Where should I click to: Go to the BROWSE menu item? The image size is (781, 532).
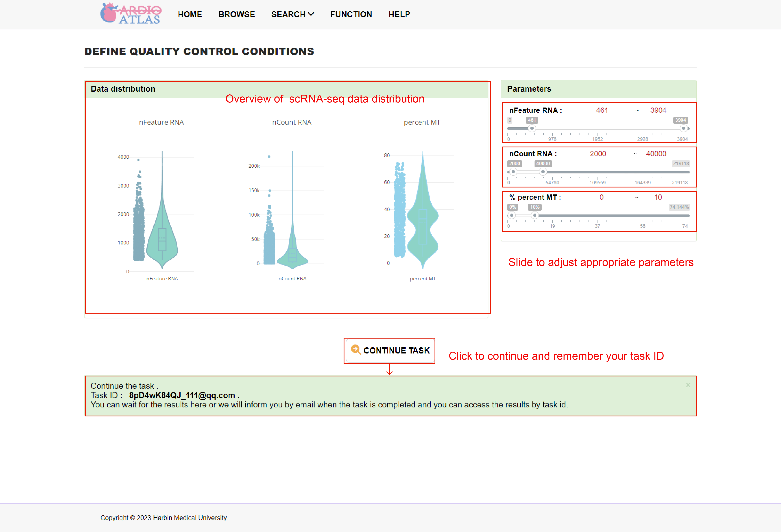tap(237, 14)
